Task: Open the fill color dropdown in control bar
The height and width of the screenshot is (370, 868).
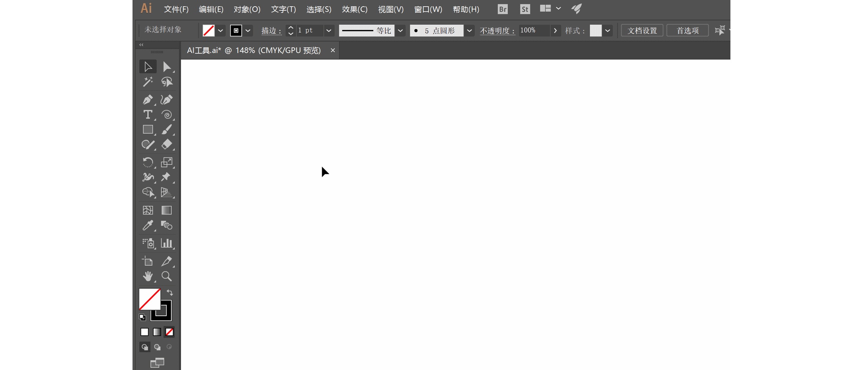Action: (x=220, y=30)
